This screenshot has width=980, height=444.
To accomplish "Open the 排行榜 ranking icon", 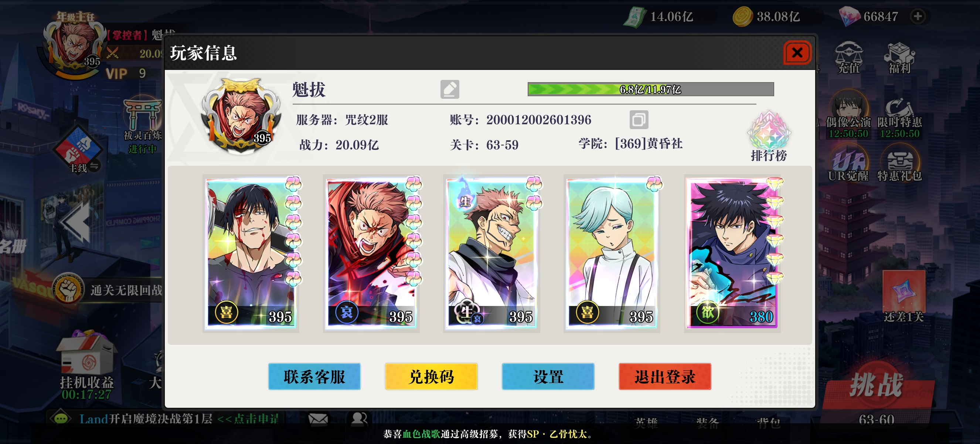I will point(769,136).
